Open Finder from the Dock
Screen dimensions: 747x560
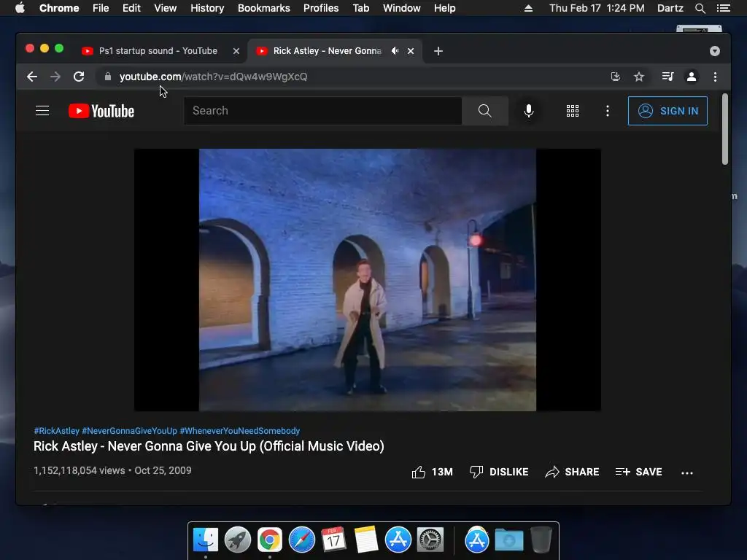coord(206,540)
